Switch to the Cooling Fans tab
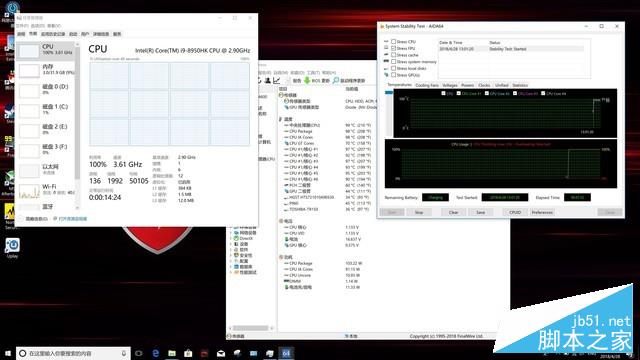This screenshot has height=360, width=640. point(427,85)
